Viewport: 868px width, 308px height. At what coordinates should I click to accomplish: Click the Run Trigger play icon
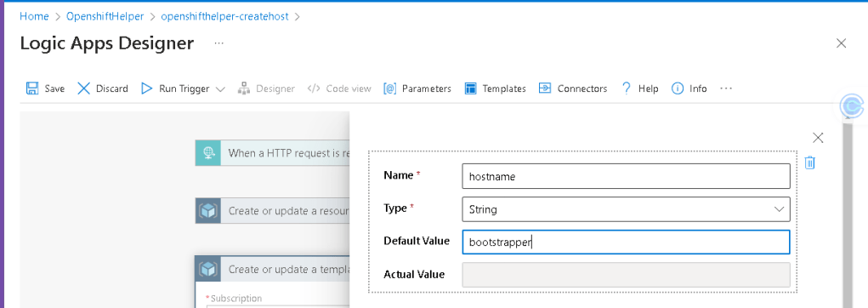[x=147, y=88]
